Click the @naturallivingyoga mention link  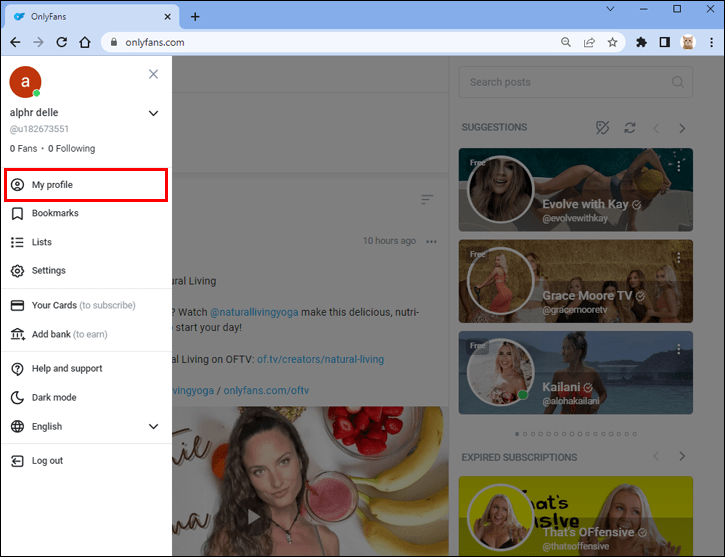(254, 312)
